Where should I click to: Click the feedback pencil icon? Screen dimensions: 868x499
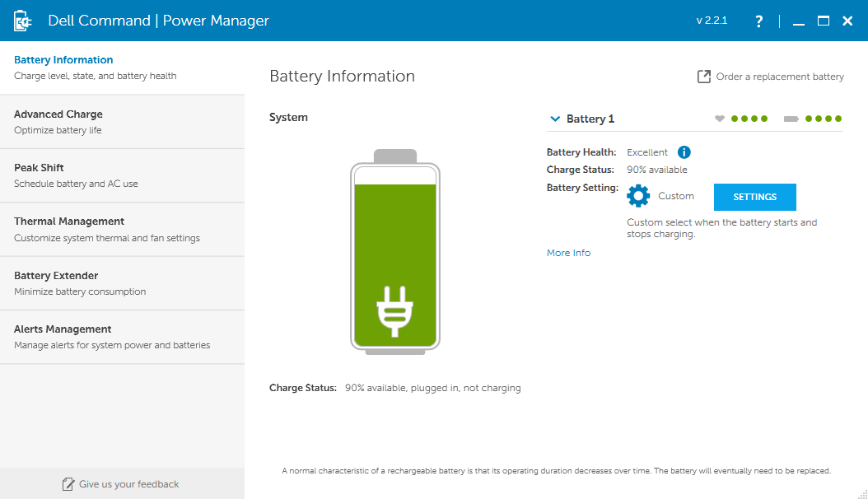(x=68, y=484)
